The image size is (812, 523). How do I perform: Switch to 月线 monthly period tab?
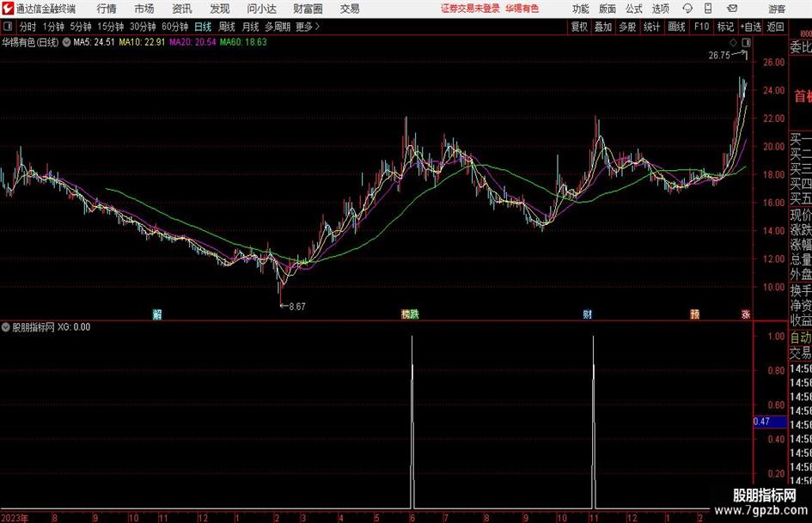coord(250,27)
